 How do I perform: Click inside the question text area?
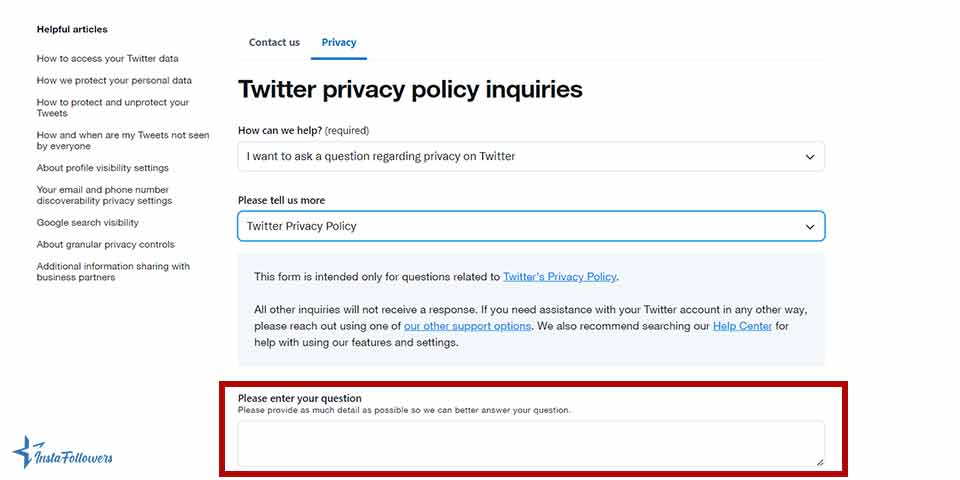point(530,443)
